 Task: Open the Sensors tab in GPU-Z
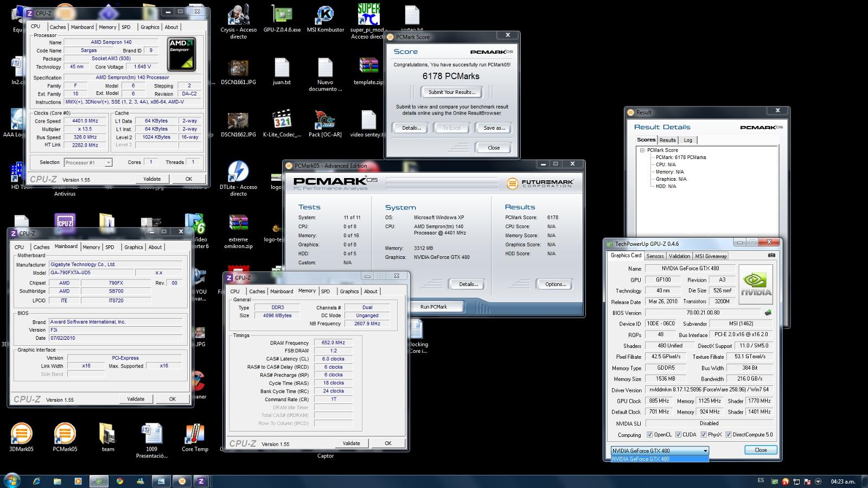[x=655, y=256]
